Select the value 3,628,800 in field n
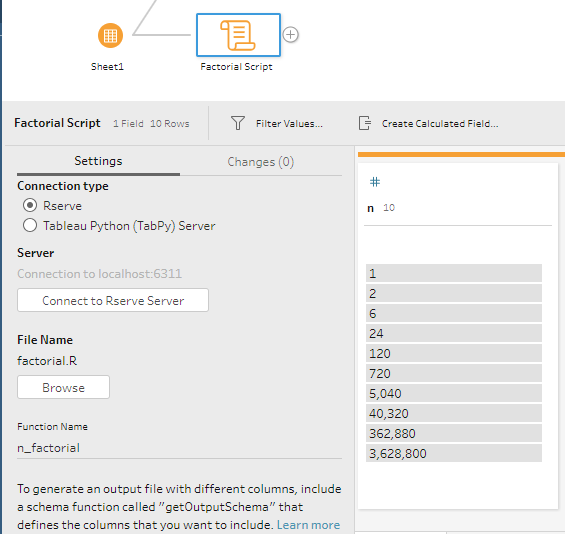 tap(454, 453)
